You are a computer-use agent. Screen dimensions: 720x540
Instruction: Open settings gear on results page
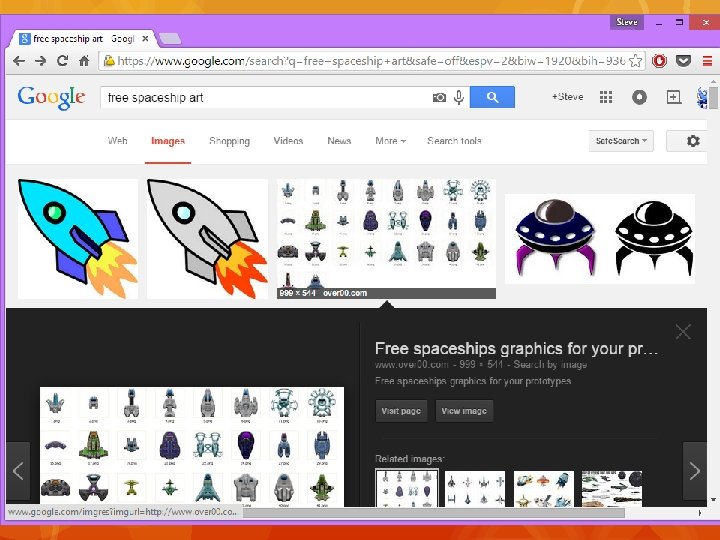coord(693,141)
